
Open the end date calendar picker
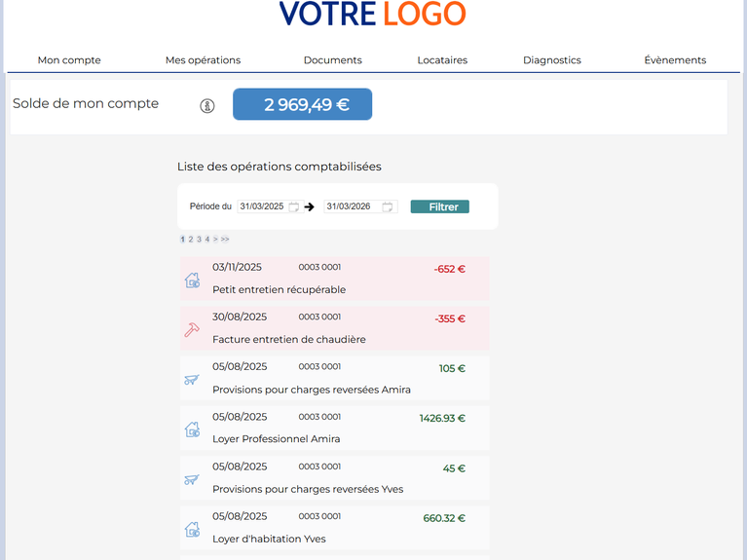point(388,206)
